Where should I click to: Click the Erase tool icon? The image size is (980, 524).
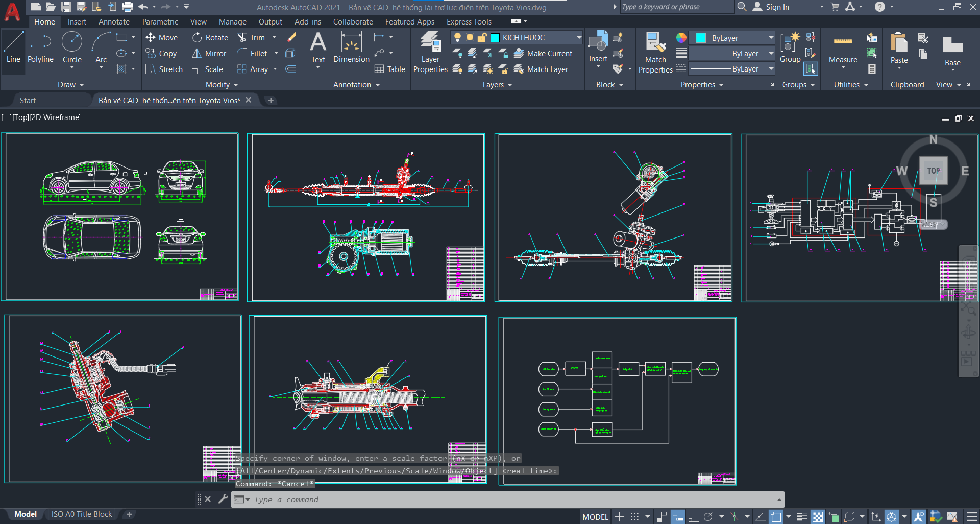(290, 37)
